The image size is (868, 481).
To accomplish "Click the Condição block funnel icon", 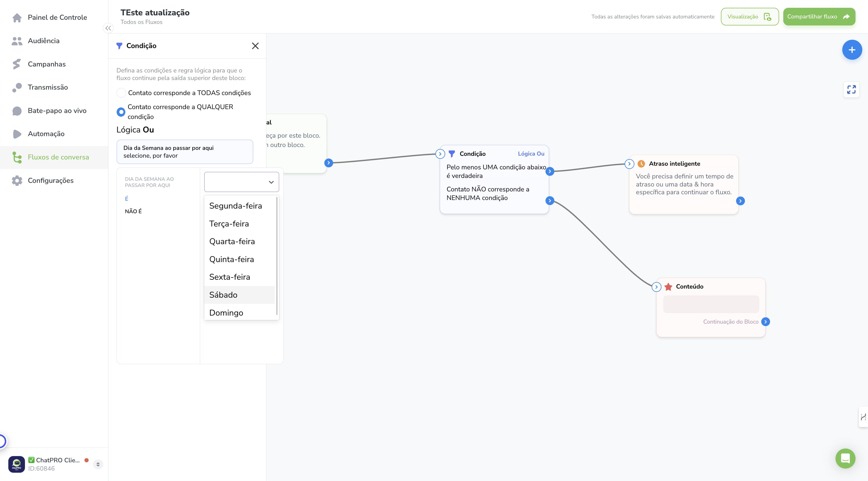I will click(452, 154).
